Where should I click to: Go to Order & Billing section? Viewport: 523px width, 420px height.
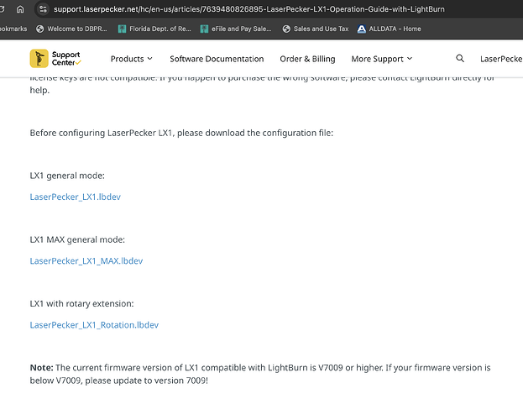(x=307, y=59)
